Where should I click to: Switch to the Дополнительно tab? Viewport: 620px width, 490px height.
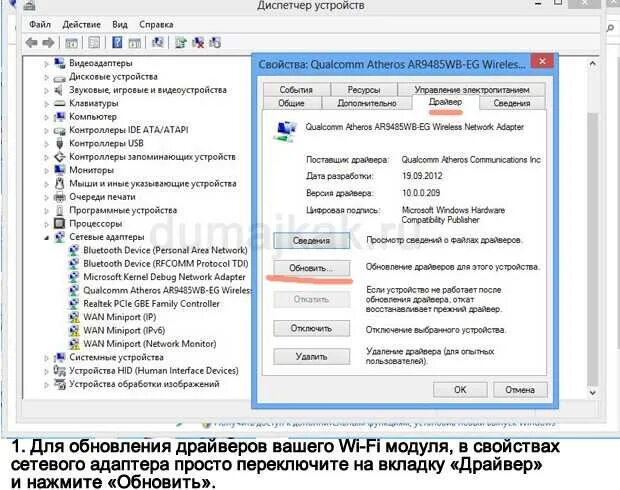(x=367, y=103)
